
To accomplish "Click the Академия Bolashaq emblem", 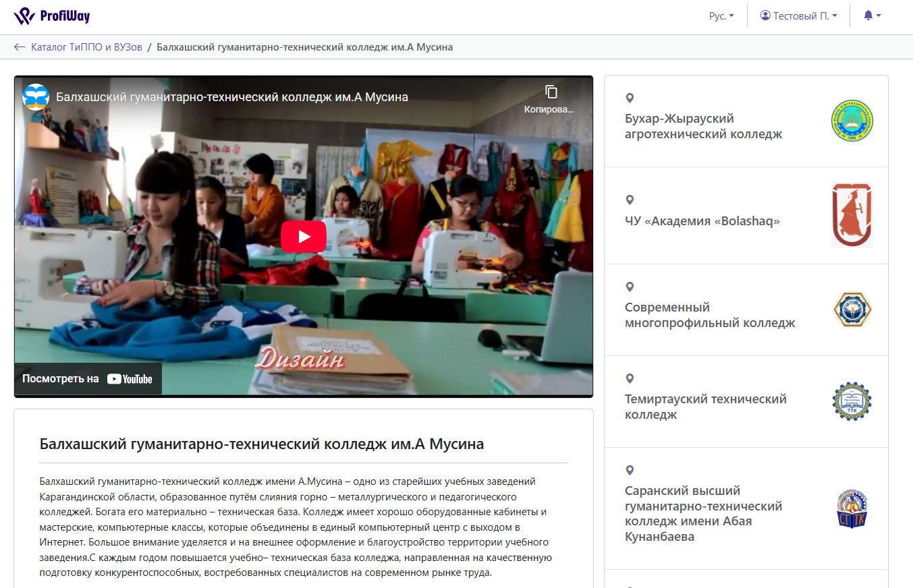I will click(852, 215).
